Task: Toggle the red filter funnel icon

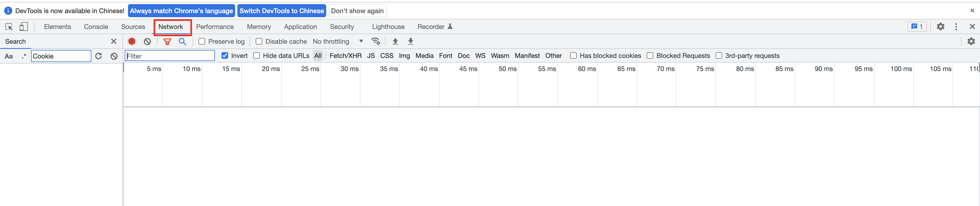Action: pos(167,42)
